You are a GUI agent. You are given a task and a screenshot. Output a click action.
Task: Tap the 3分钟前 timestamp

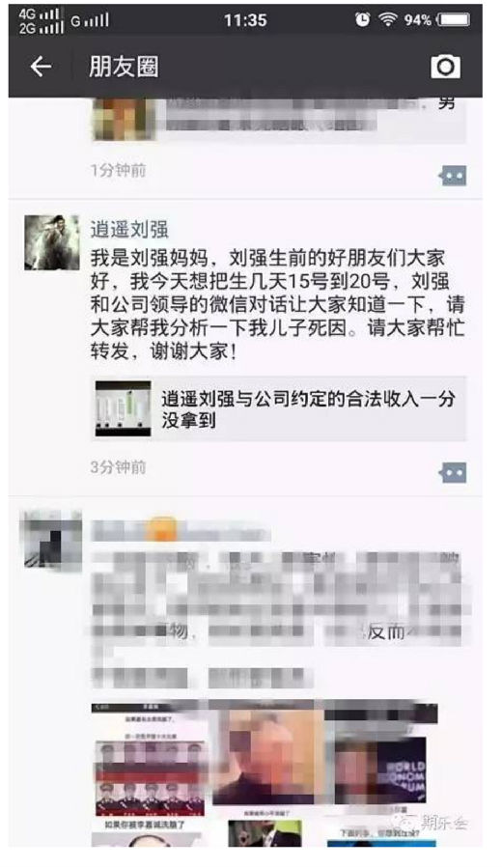[x=119, y=467]
